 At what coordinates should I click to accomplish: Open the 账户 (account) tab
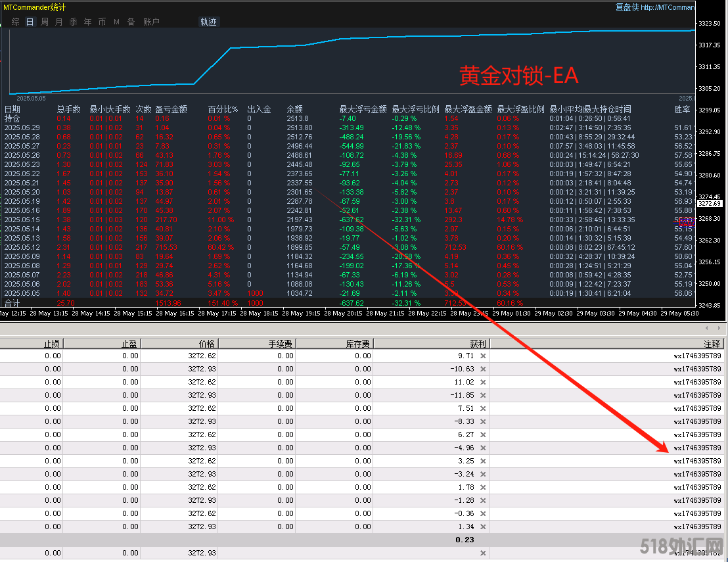tap(151, 22)
